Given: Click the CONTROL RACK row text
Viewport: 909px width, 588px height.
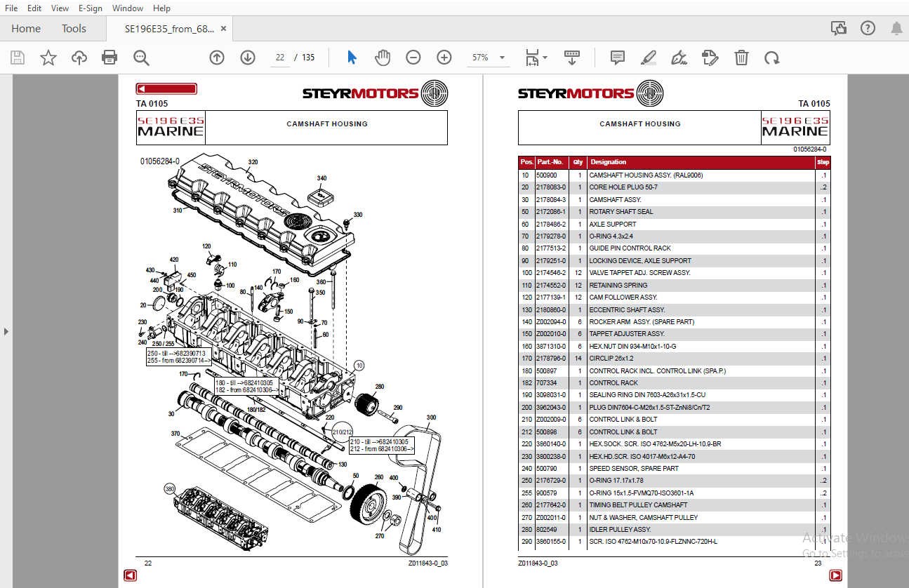Looking at the screenshot, I should point(613,383).
